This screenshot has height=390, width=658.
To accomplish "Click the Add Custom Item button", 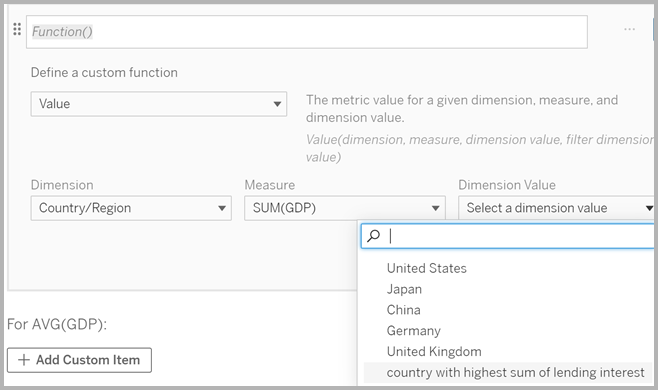I will click(x=79, y=360).
